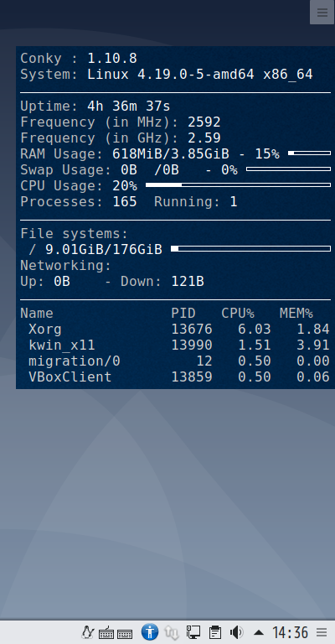
Task: Click PID 13859 in the process table
Action: click(x=192, y=377)
